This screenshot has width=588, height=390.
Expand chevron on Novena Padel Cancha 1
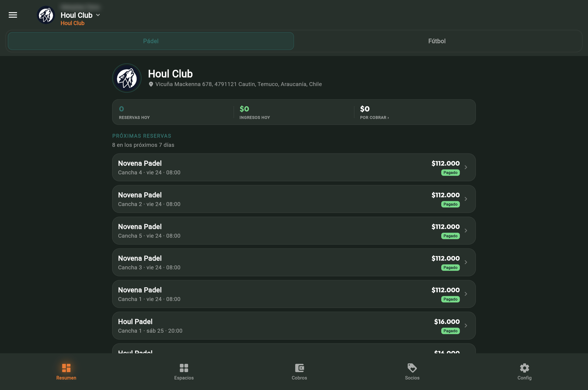point(466,294)
